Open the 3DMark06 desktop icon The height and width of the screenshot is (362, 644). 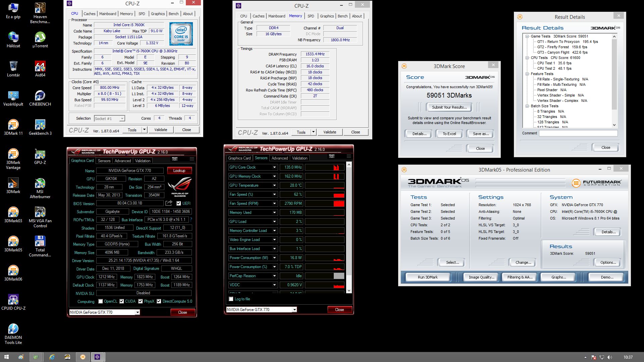[x=13, y=273]
